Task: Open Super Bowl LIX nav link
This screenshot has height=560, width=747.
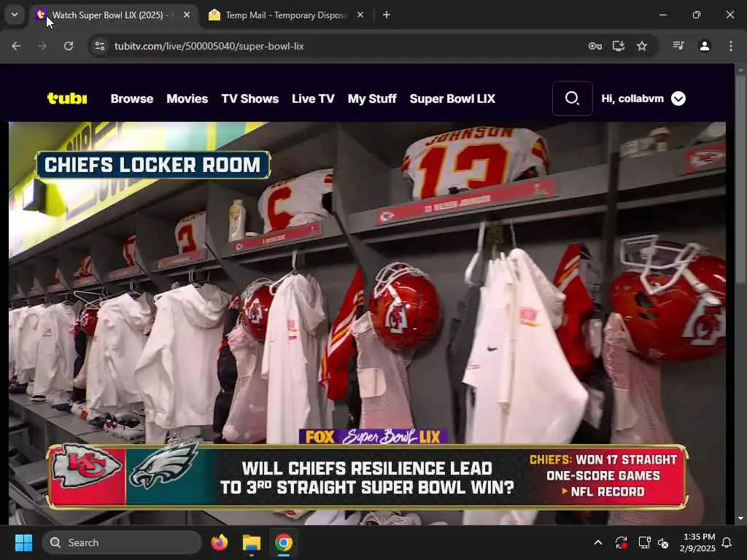Action: point(452,98)
